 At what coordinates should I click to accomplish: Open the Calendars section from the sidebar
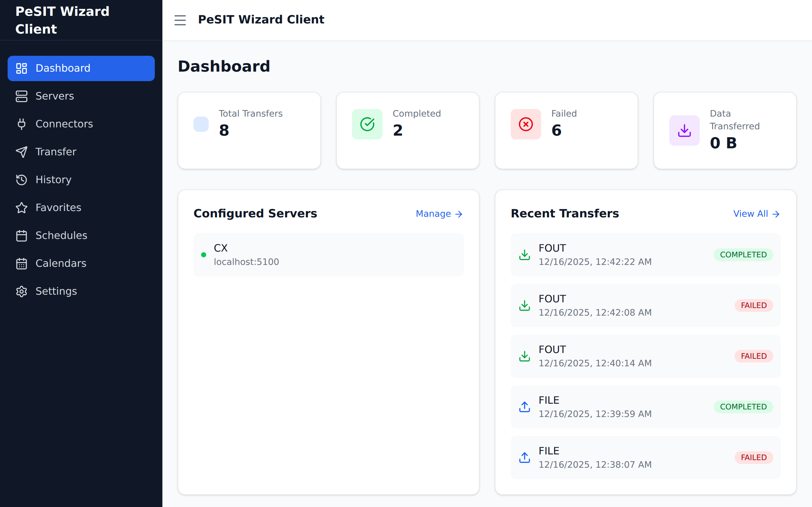click(x=60, y=264)
